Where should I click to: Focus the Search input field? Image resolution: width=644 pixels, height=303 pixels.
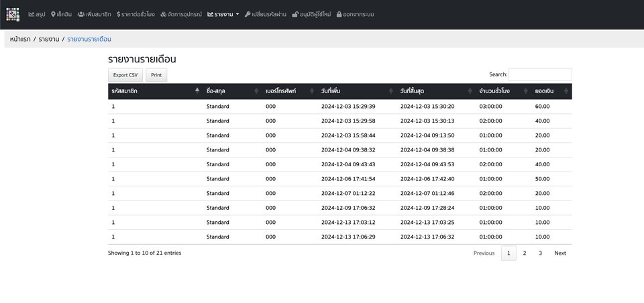(x=540, y=74)
